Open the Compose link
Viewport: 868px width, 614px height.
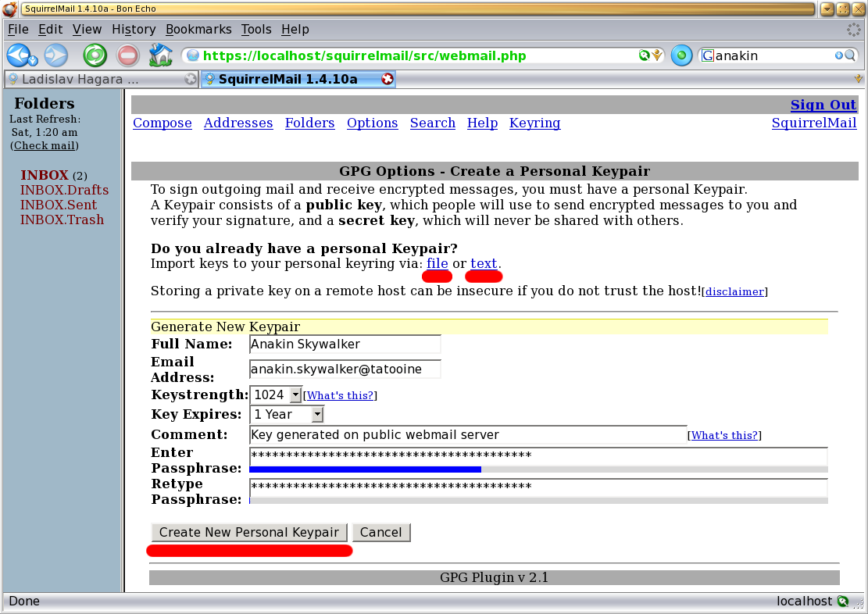pos(163,123)
